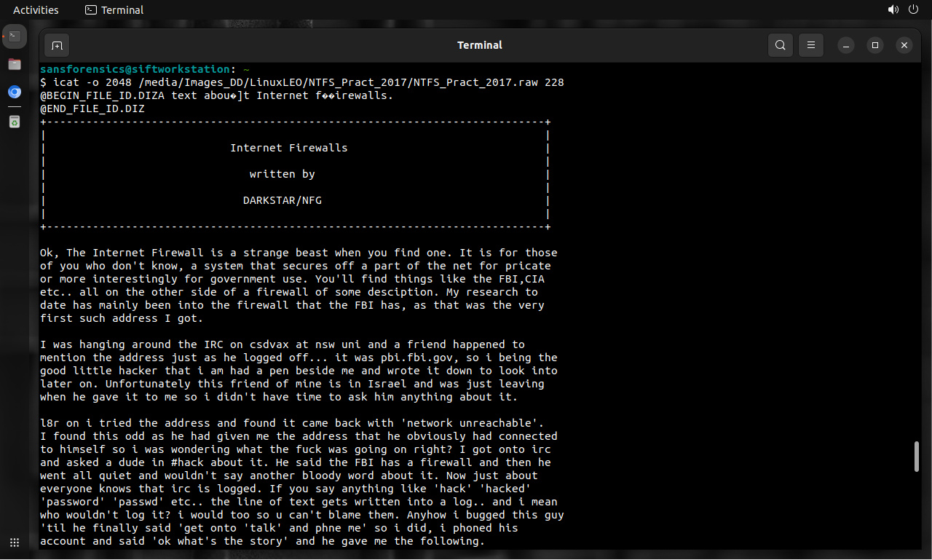Minimize the Terminal window
Image resolution: width=932 pixels, height=560 pixels.
tap(846, 45)
